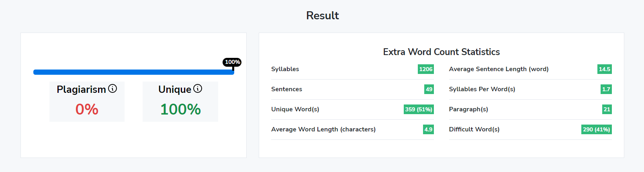Click the Average Word Length (characters) label

pos(323,129)
